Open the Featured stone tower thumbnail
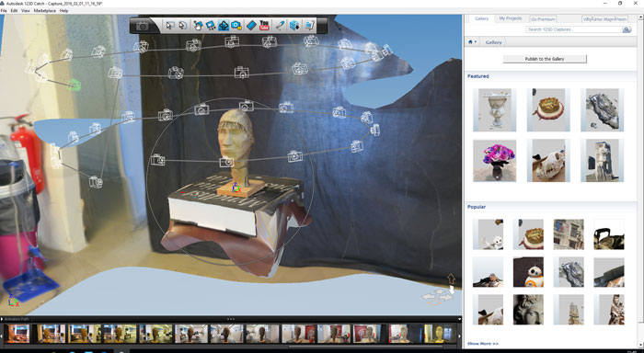This screenshot has height=353, width=644. 602,161
